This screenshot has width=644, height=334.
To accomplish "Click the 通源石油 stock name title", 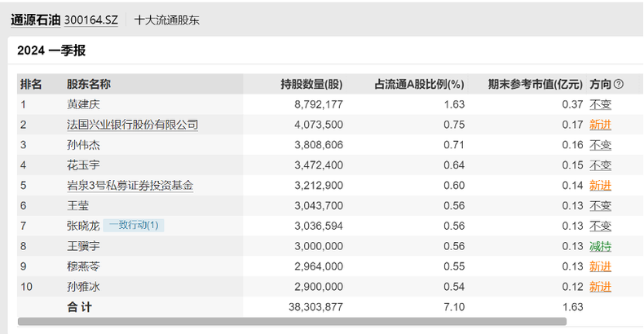I will point(35,20).
